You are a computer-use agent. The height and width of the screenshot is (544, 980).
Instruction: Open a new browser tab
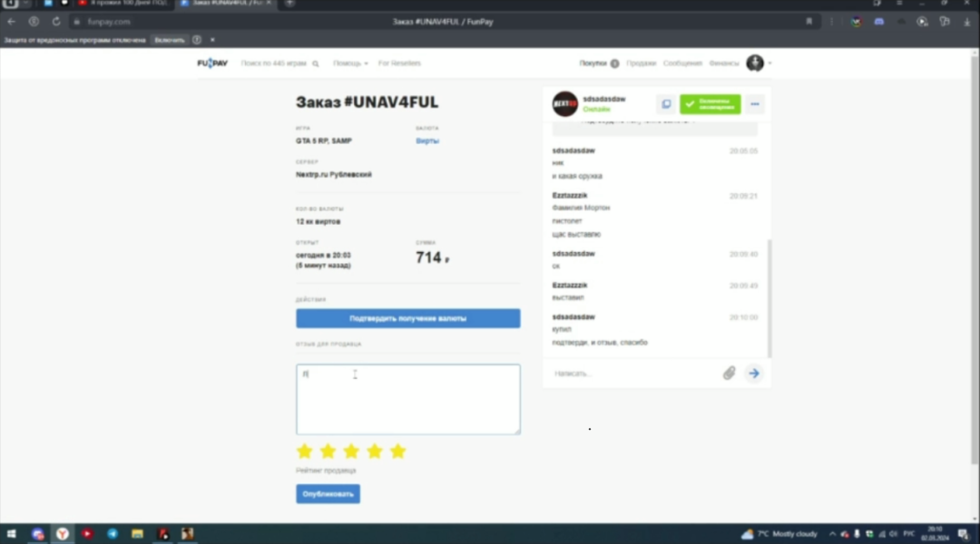tap(289, 3)
